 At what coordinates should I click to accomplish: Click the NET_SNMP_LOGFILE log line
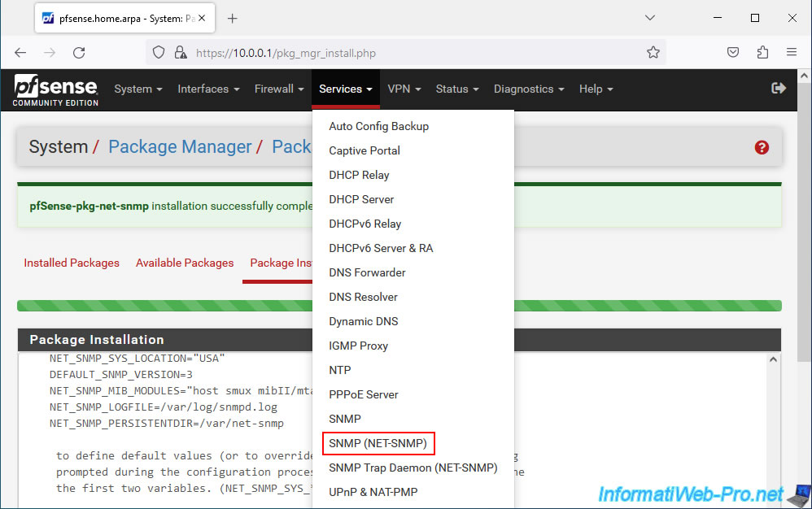point(163,407)
